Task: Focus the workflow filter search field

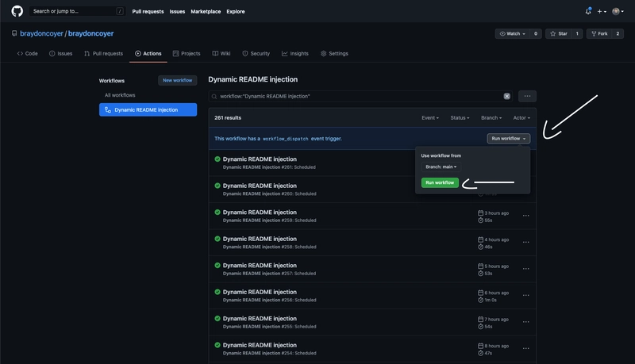Action: tap(357, 96)
